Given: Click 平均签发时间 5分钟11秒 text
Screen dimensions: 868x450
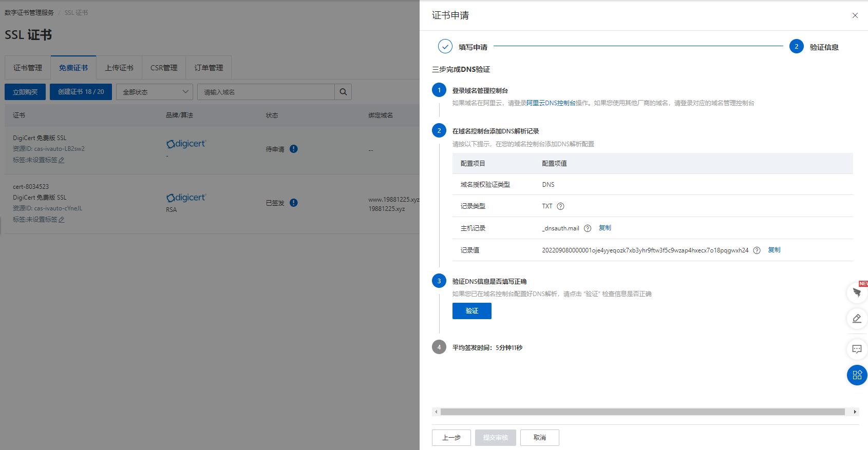Looking at the screenshot, I should (x=487, y=348).
